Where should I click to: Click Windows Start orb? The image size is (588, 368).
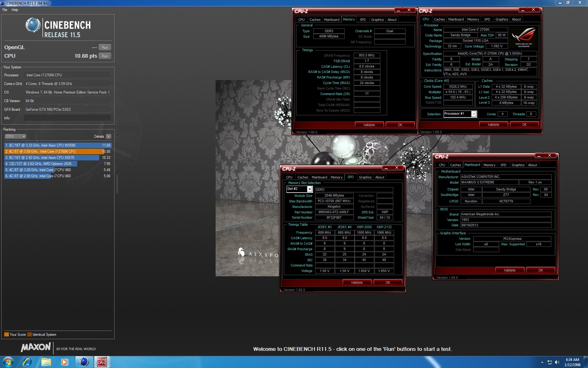pyautogui.click(x=8, y=362)
